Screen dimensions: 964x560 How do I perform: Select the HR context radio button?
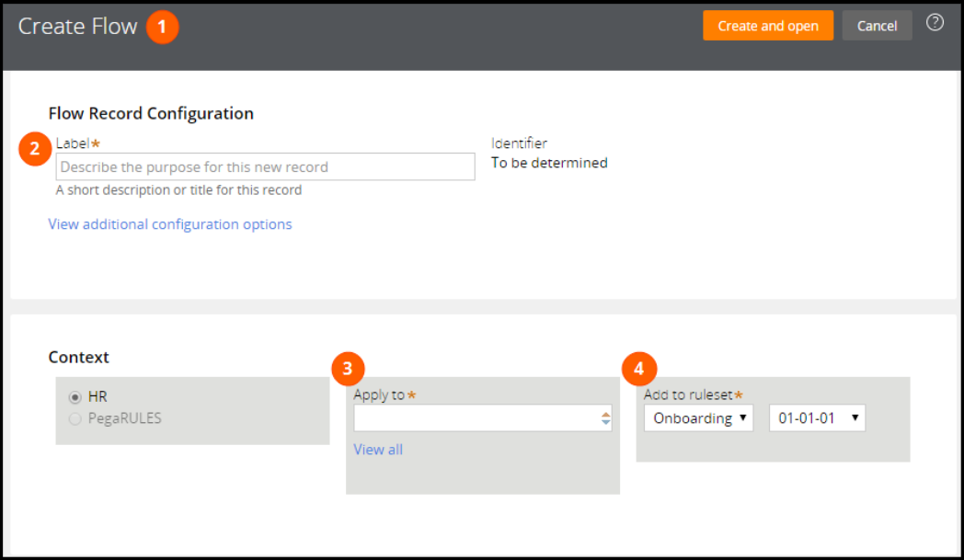(x=75, y=397)
